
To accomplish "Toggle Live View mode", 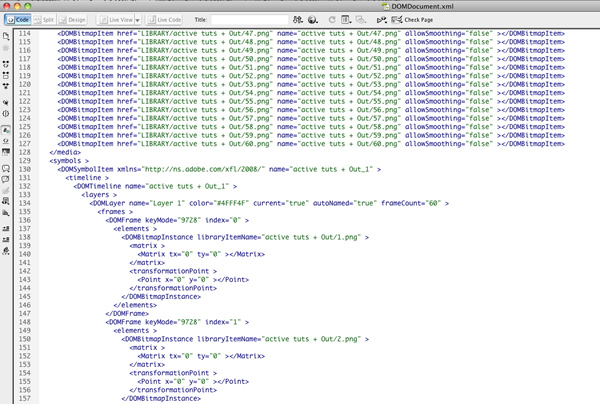I will point(116,20).
